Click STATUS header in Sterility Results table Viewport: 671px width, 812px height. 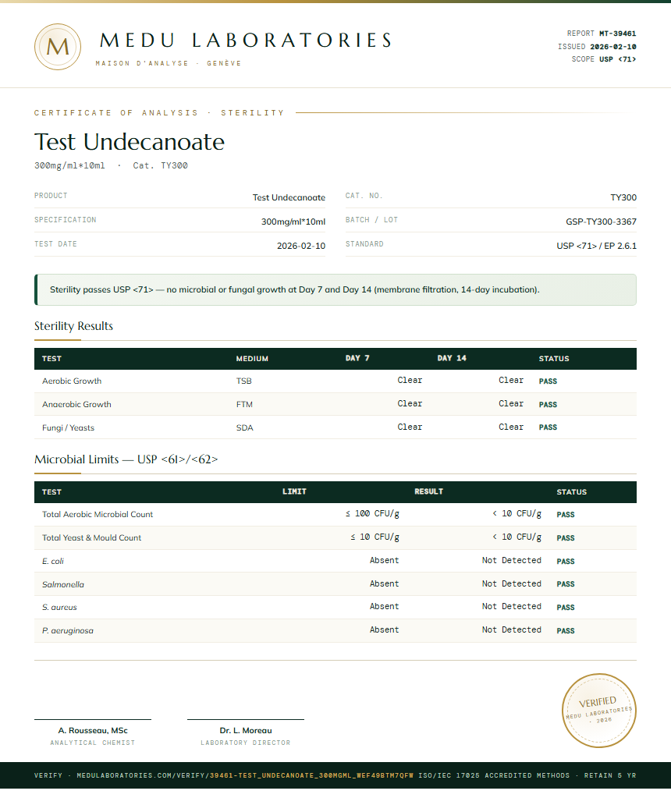554,358
